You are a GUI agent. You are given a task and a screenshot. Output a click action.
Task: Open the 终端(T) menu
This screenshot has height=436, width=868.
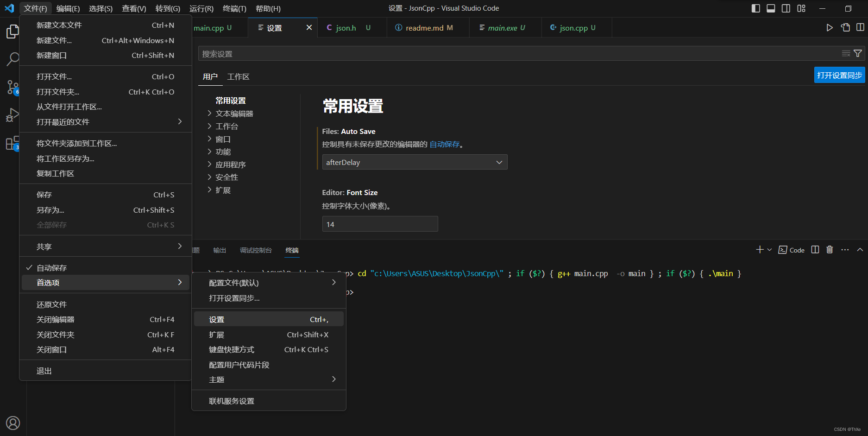tap(234, 8)
